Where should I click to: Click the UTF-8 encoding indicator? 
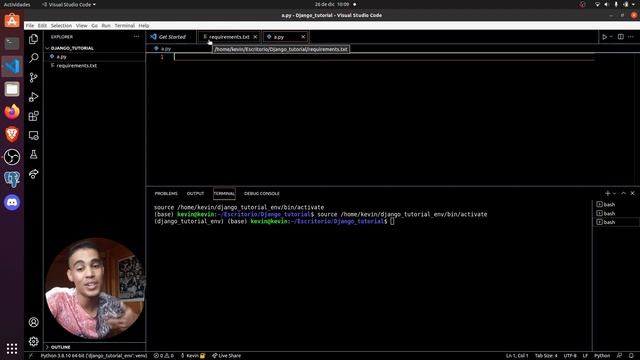tap(570, 356)
